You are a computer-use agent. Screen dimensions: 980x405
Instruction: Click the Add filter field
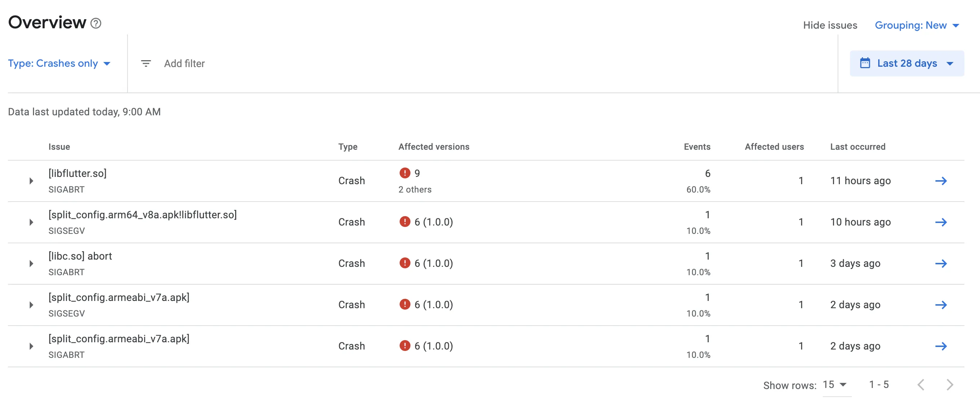184,63
